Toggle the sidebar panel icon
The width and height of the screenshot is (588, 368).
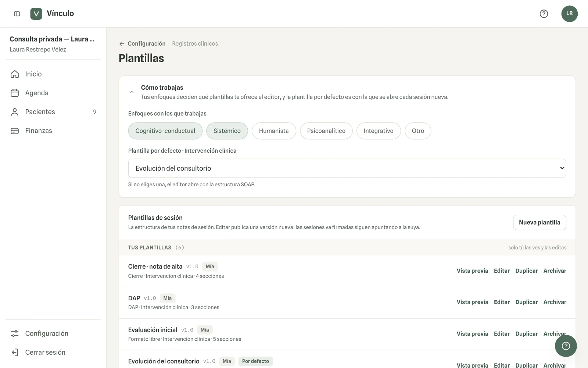click(17, 14)
